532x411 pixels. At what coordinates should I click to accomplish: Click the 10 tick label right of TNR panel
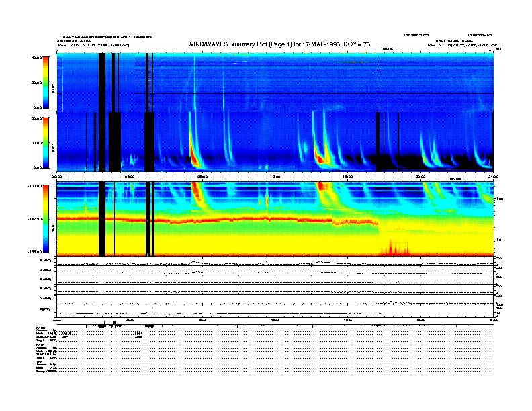click(x=499, y=240)
